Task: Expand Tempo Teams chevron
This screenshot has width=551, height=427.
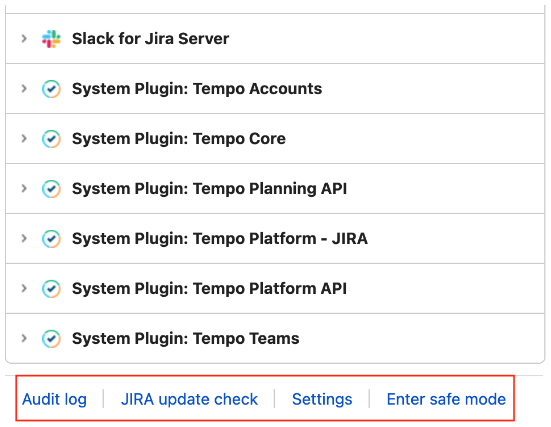Action: pos(24,338)
